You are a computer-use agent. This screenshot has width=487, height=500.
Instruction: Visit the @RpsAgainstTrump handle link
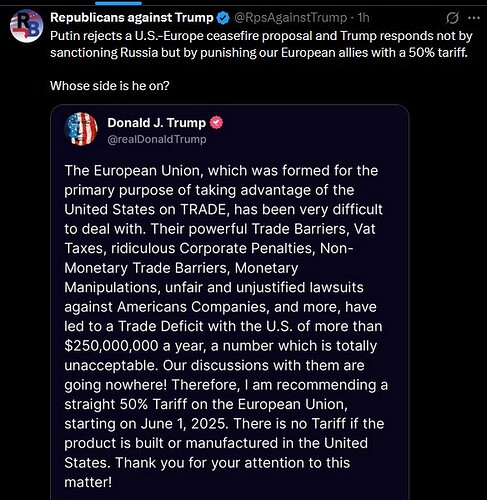(x=291, y=18)
